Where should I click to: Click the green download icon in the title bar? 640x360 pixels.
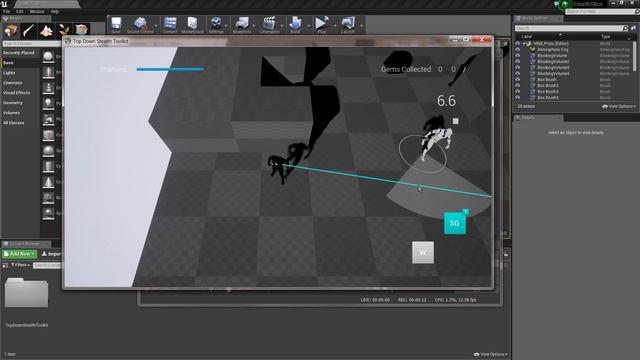(565, 4)
